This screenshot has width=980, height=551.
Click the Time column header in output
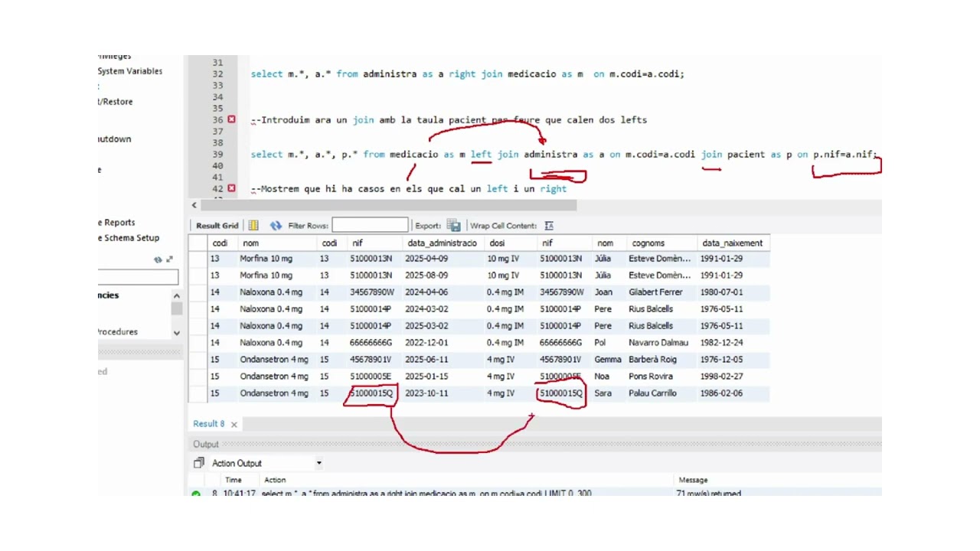(x=234, y=480)
